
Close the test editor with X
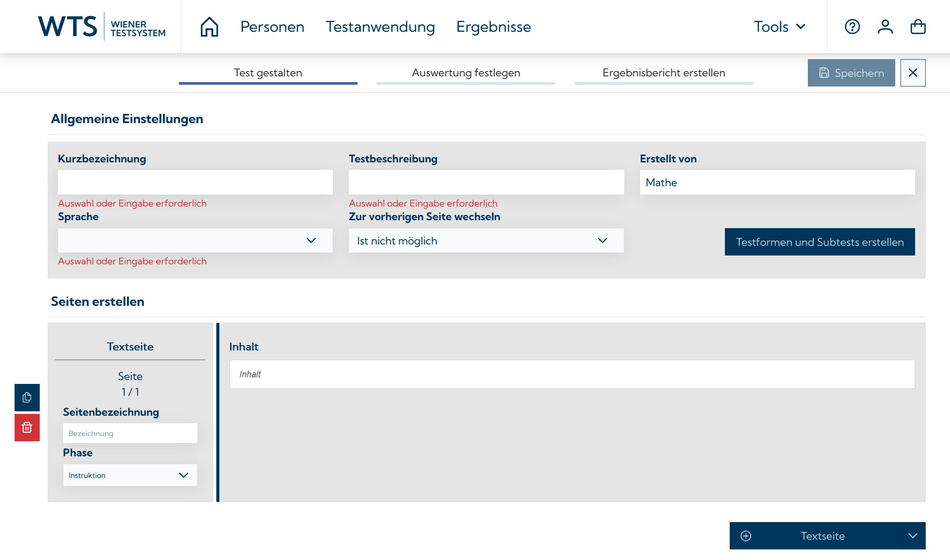pos(912,73)
